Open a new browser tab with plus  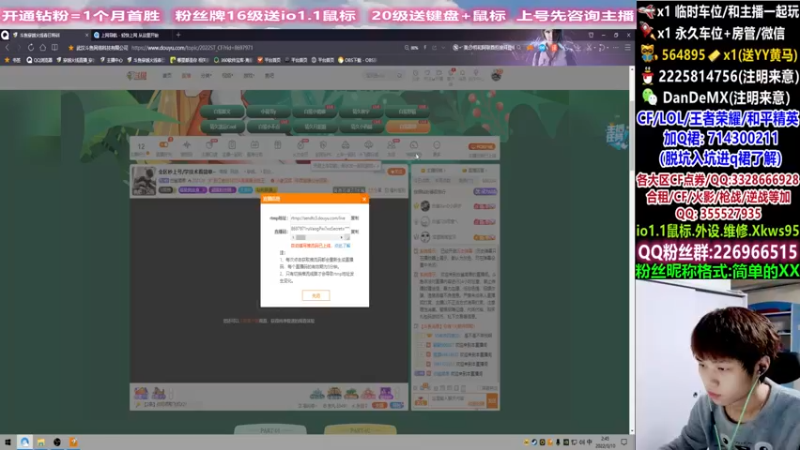coord(178,35)
